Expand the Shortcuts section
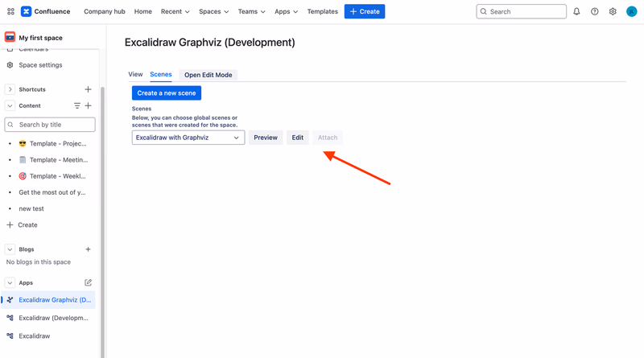This screenshot has width=644, height=358. (x=10, y=89)
